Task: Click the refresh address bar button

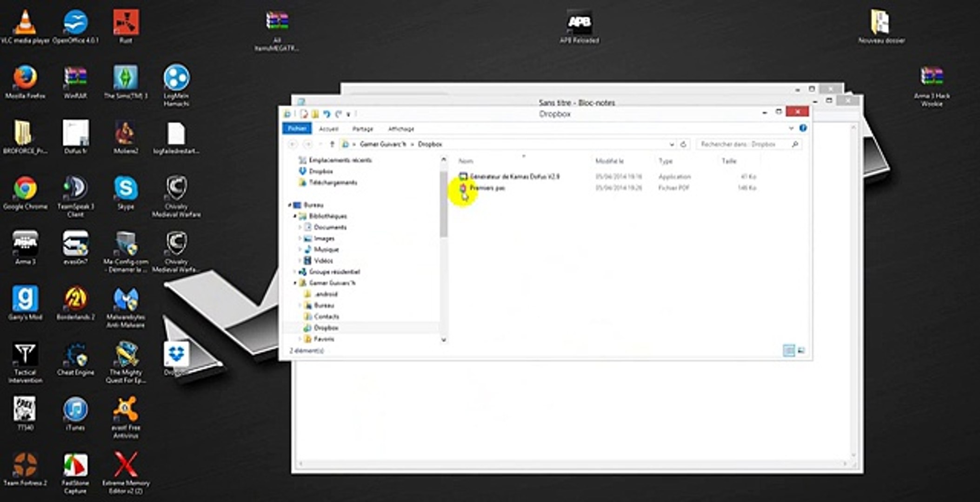Action: 683,145
